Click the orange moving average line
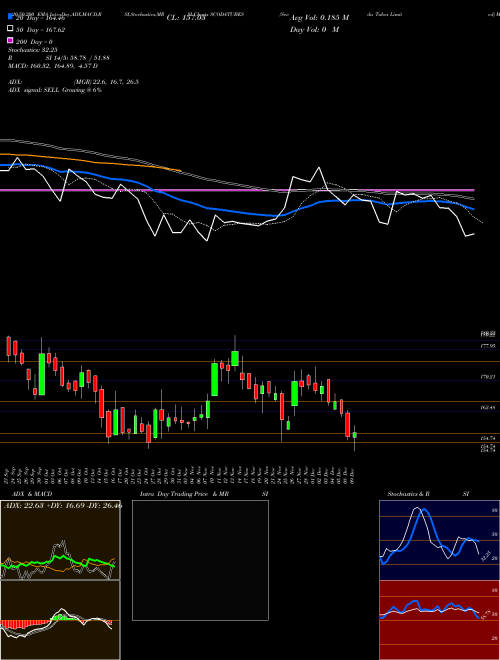Image resolution: width=500 pixels, height=660 pixels. pyautogui.click(x=90, y=161)
